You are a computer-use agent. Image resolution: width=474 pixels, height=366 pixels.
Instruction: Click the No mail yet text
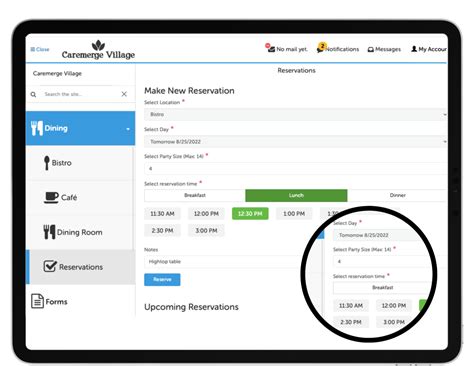[x=292, y=49]
